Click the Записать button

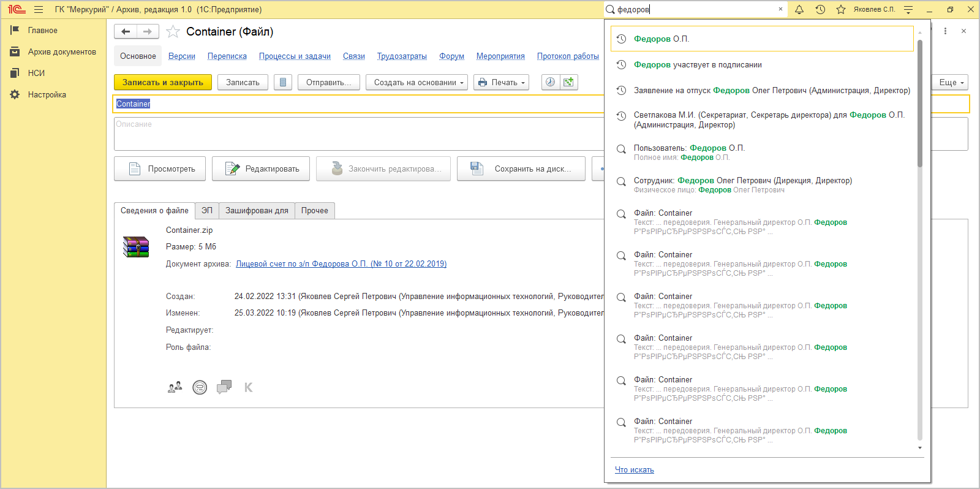coord(243,82)
